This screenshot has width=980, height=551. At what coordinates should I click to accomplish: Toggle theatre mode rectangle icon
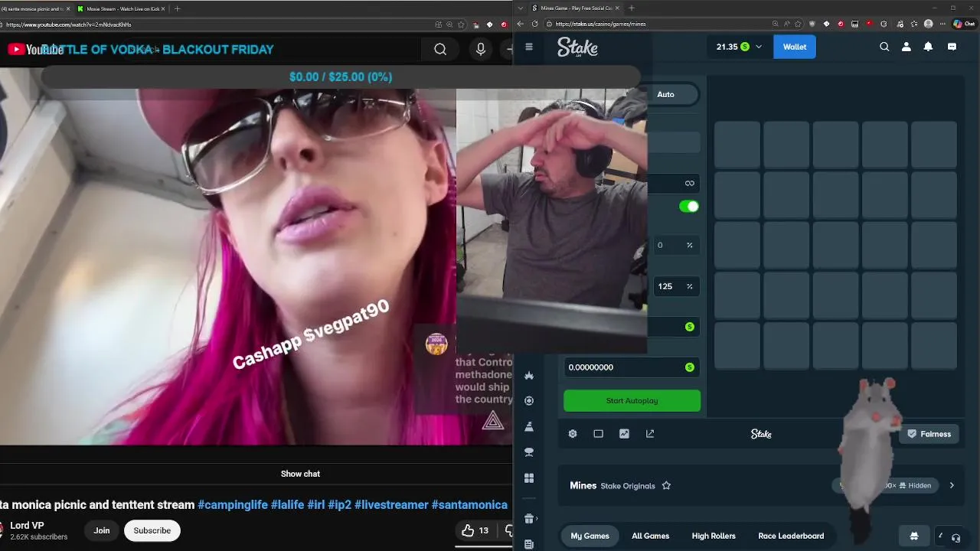[599, 434]
